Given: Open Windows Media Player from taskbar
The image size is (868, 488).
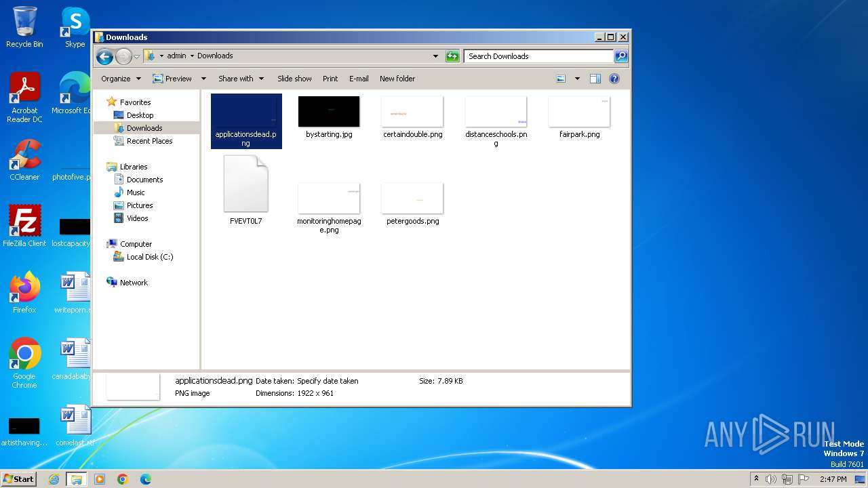Looking at the screenshot, I should point(100,479).
